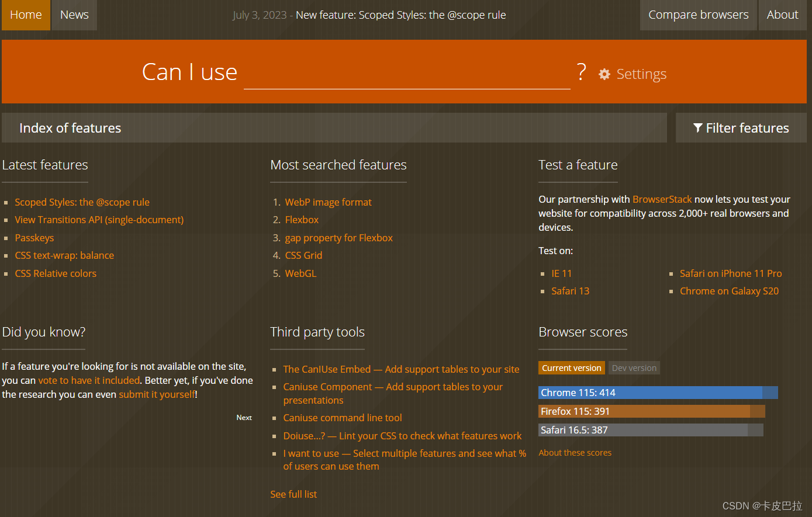Open Scoped Styles: the @scope rule feature
This screenshot has height=517, width=812.
coord(82,202)
